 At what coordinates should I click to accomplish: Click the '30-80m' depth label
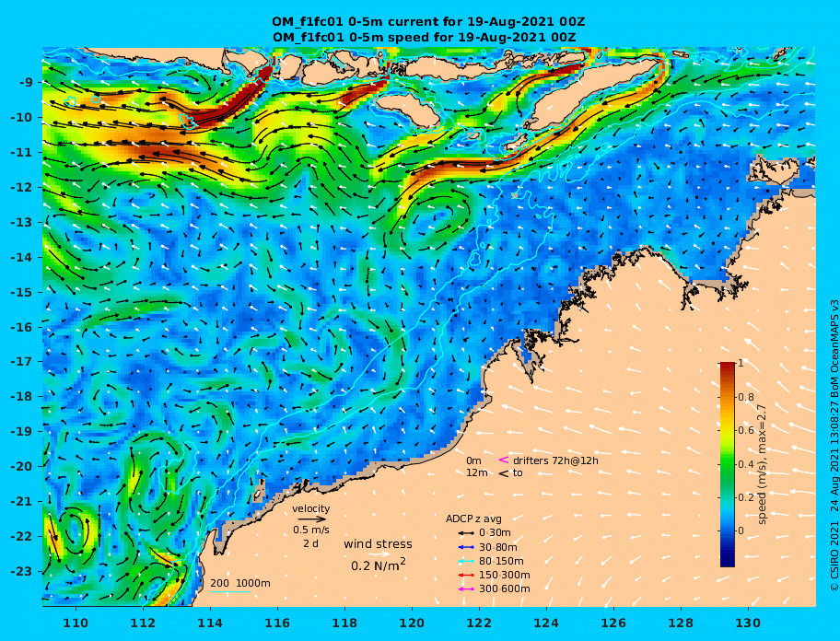(x=498, y=547)
